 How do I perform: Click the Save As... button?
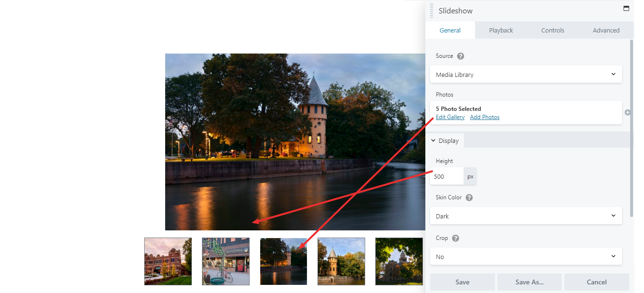tap(529, 282)
